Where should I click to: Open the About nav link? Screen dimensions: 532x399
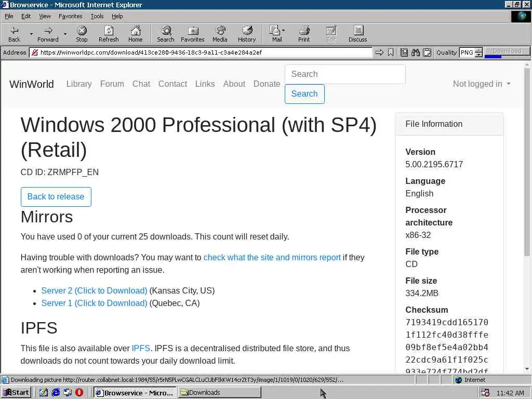(234, 84)
